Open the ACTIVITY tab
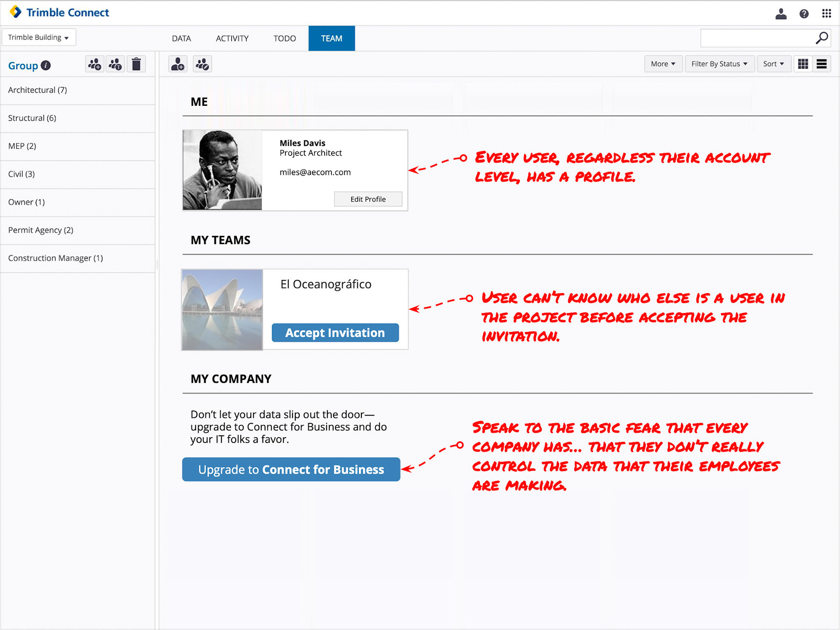Viewport: 840px width, 630px height. click(x=232, y=38)
